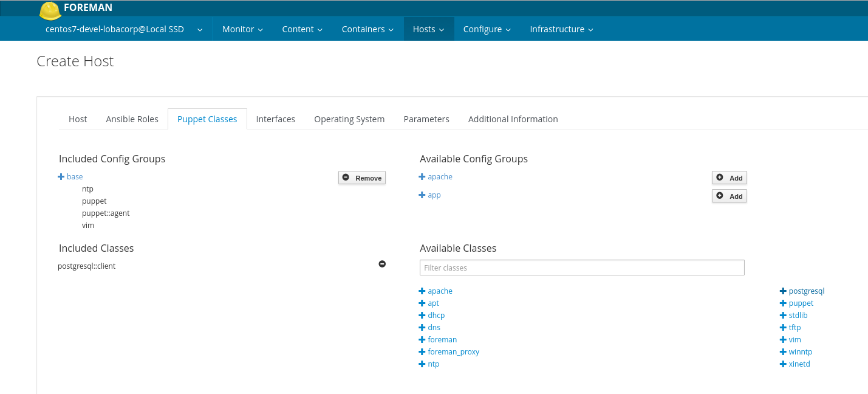Click the Filter classes input field
The image size is (868, 394).
(582, 268)
